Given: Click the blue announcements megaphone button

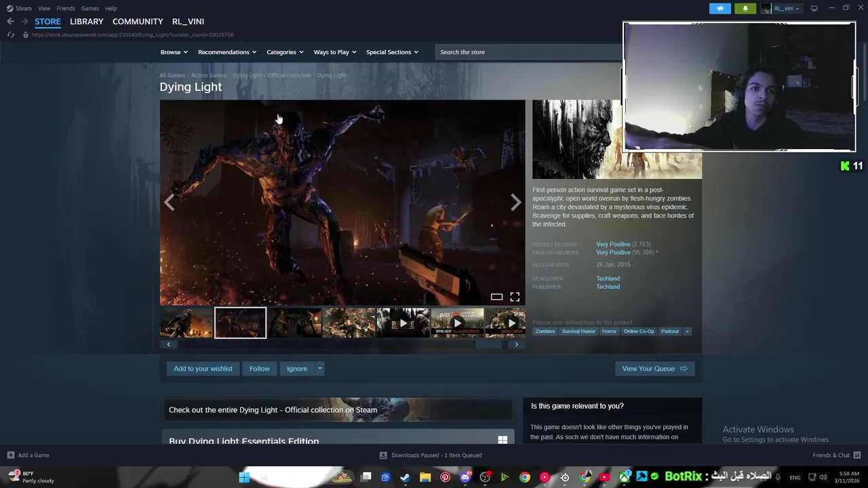Looking at the screenshot, I should 720,8.
